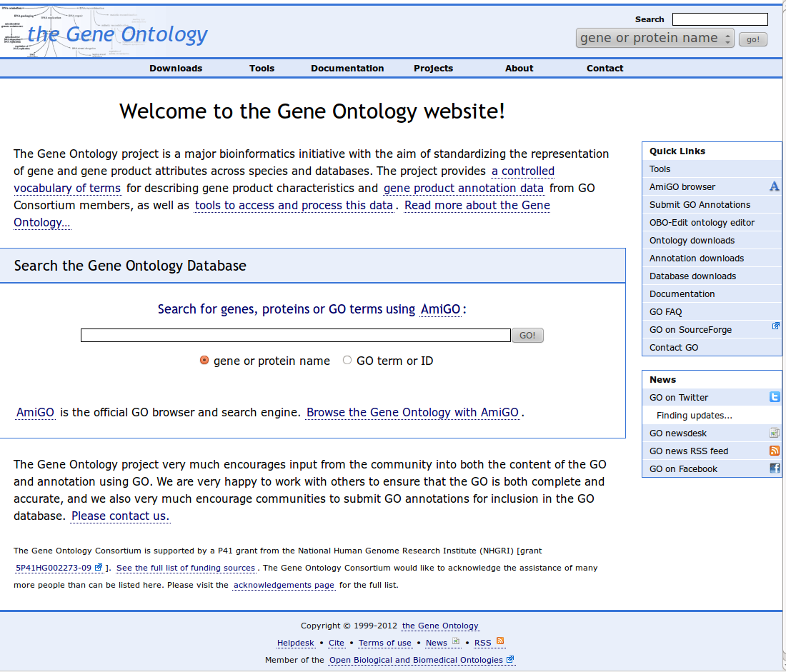Click the Facebook icon in News panel

(775, 468)
